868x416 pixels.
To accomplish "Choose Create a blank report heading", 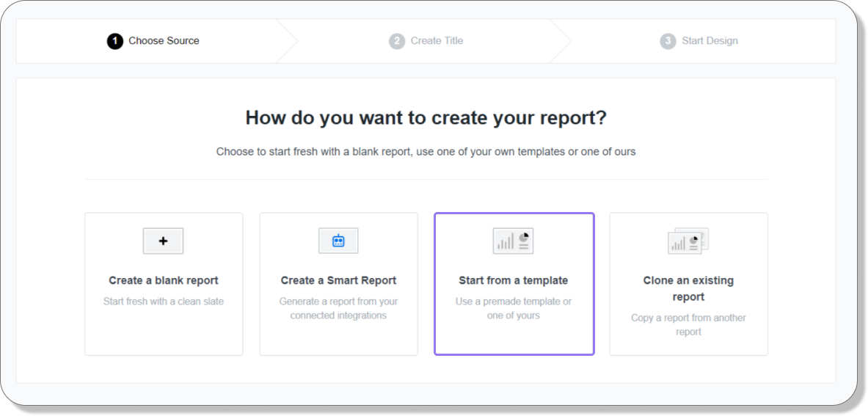I will 164,280.
